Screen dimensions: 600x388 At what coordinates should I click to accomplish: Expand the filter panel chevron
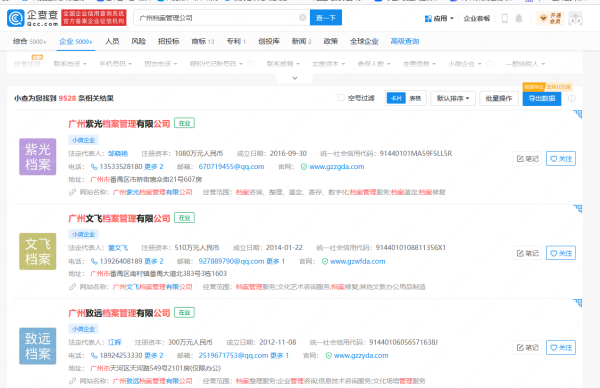(x=295, y=78)
